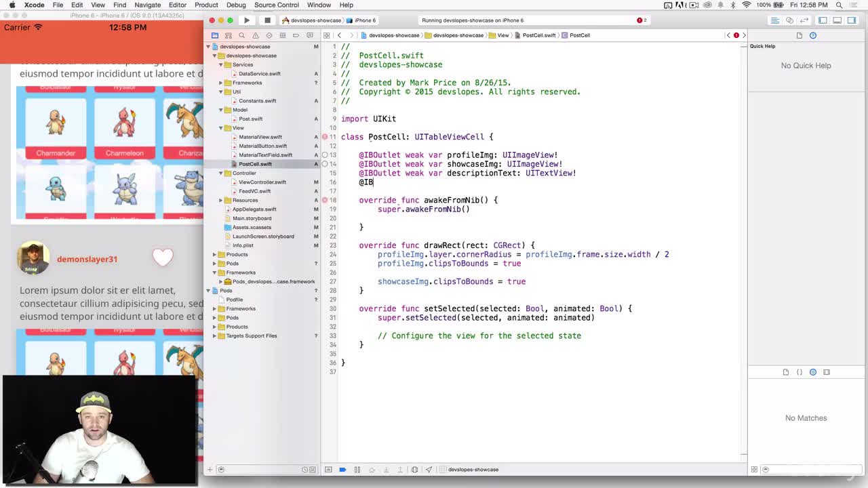Click the error marker on line 18

coord(325,200)
